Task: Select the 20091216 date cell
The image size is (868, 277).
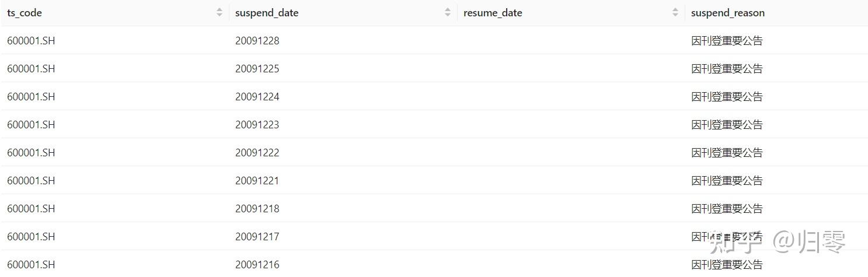Action: pyautogui.click(x=257, y=265)
